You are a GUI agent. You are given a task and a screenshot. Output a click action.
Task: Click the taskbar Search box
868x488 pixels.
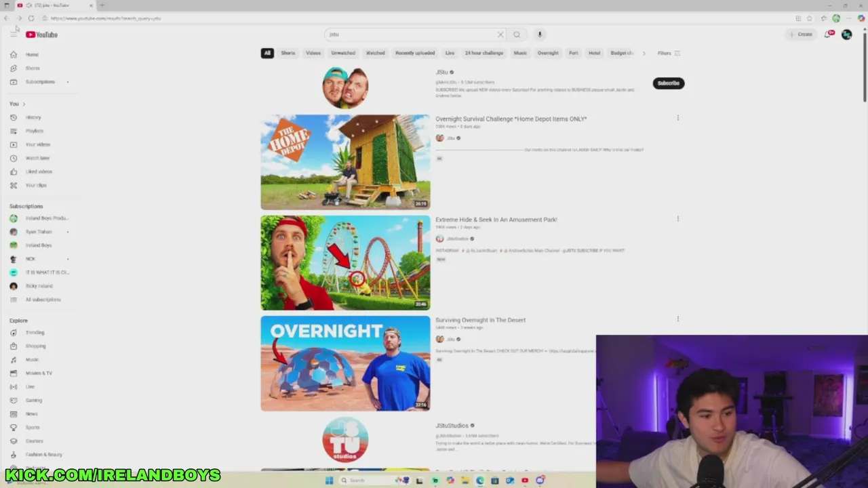pos(366,481)
